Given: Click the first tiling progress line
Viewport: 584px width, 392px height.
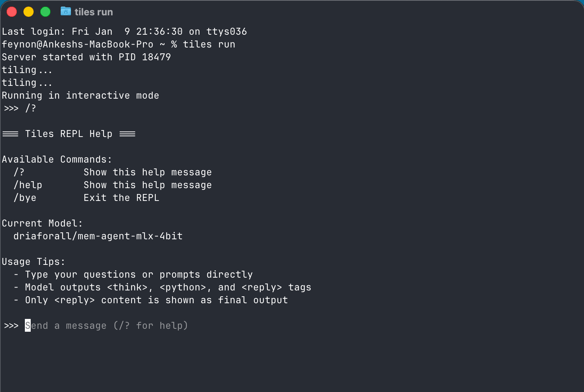Looking at the screenshot, I should (27, 70).
